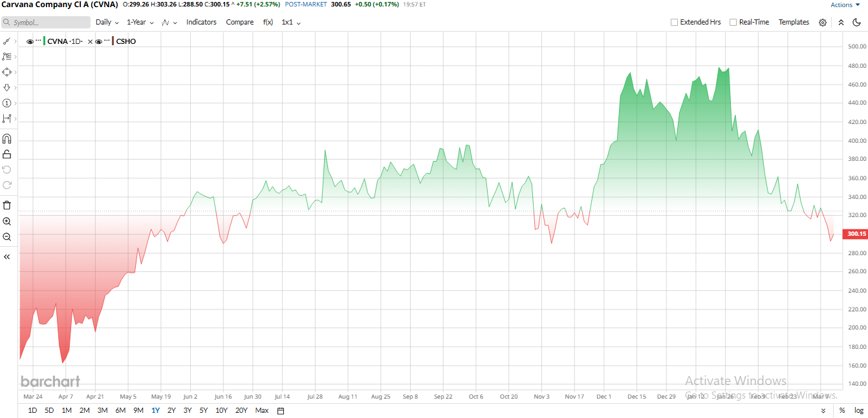
Task: Open chart settings gear icon
Action: coord(823,22)
